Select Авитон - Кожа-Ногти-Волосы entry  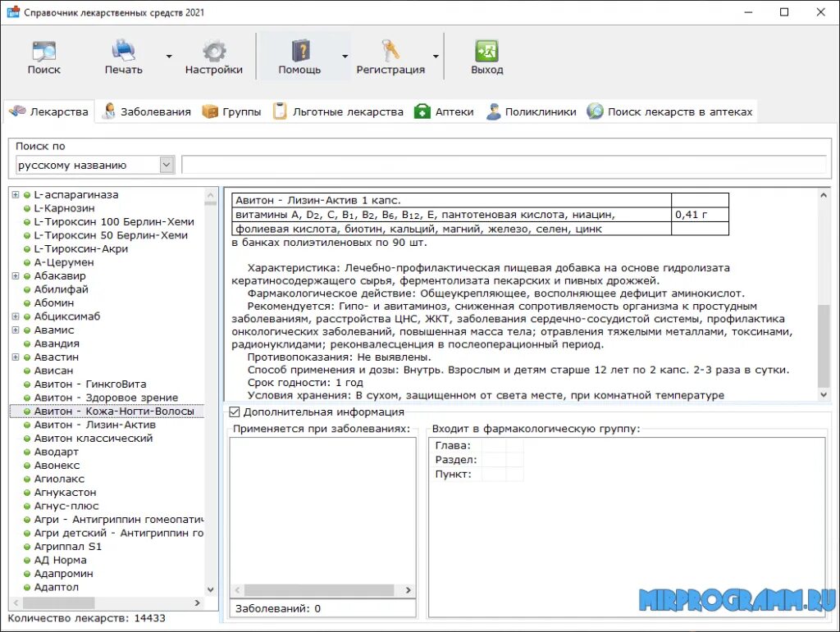pyautogui.click(x=114, y=411)
